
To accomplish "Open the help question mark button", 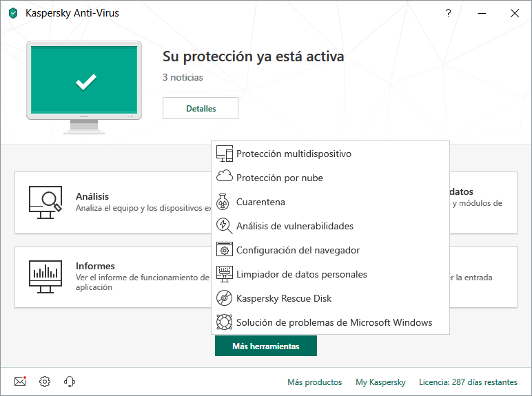I will pos(449,13).
